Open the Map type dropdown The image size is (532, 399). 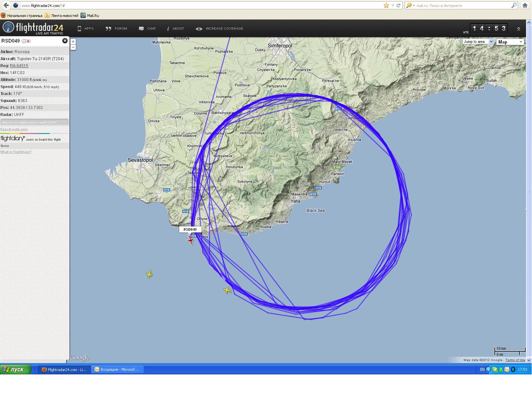[510, 42]
